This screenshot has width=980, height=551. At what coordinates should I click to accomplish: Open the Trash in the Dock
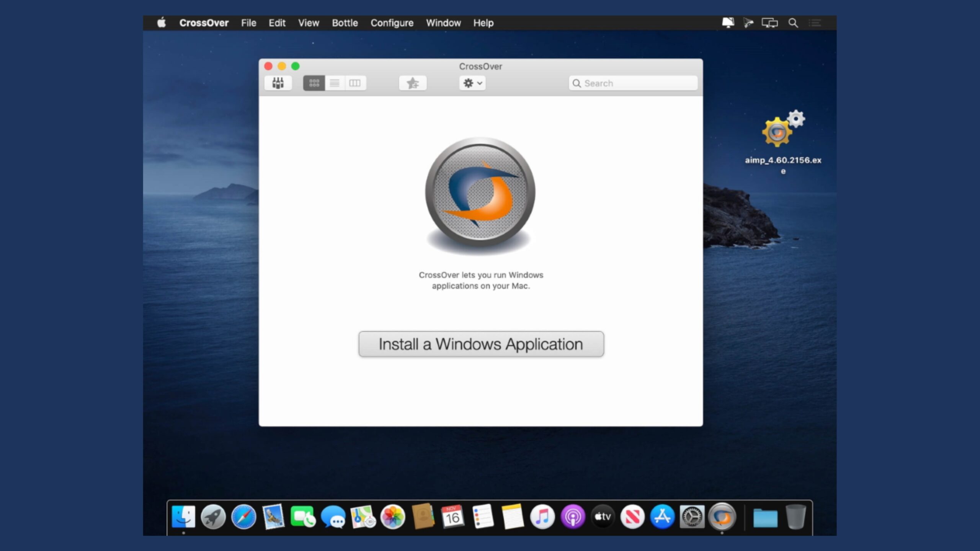coord(795,517)
